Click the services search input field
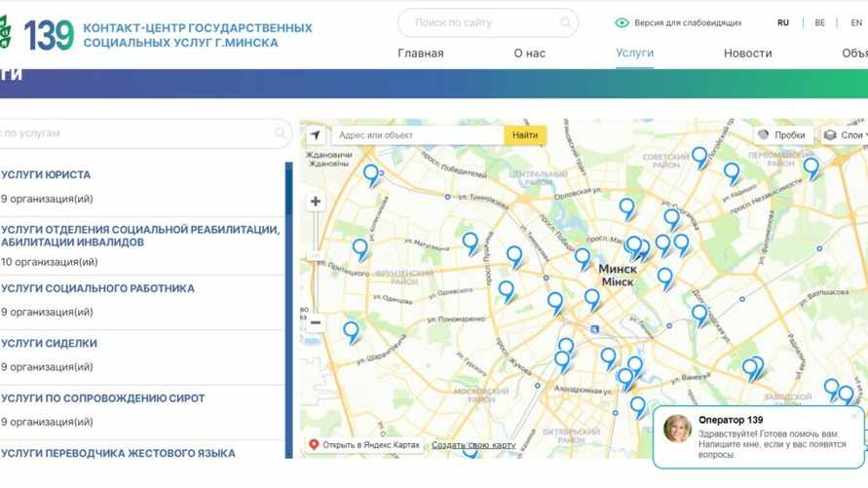 [144, 133]
